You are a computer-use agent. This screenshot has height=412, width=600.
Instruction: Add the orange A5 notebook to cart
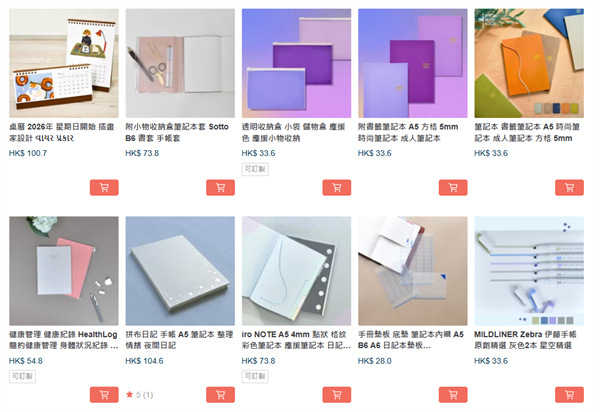(569, 187)
